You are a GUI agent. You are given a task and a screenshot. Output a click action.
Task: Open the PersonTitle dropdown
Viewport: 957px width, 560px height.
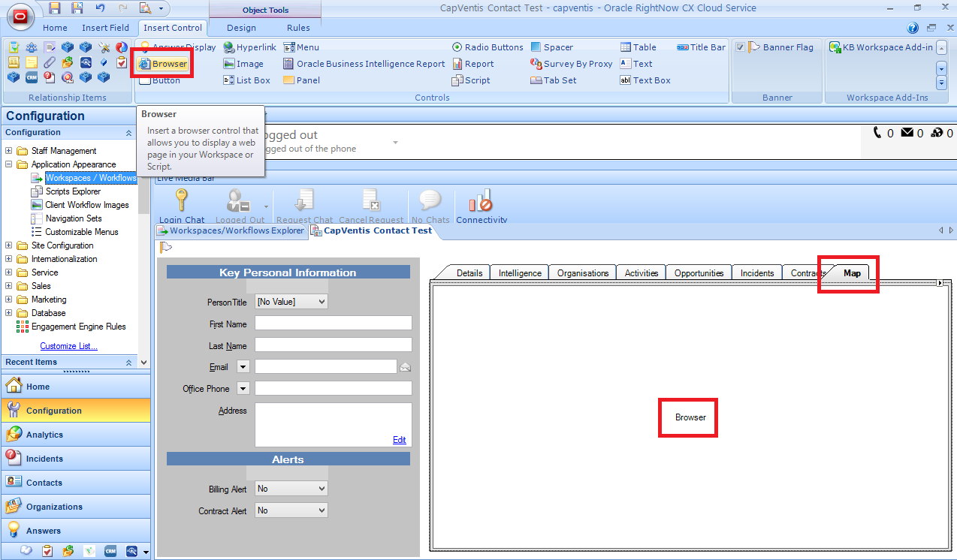tap(291, 302)
